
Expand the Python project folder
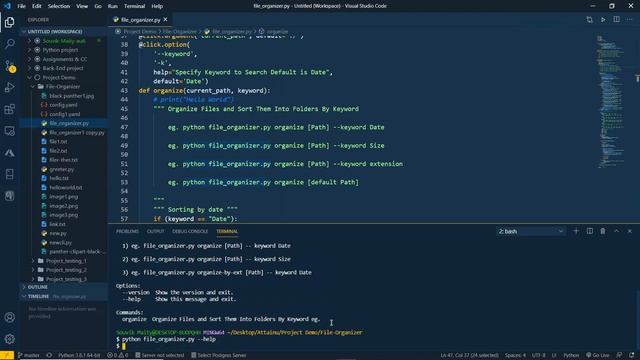point(60,50)
